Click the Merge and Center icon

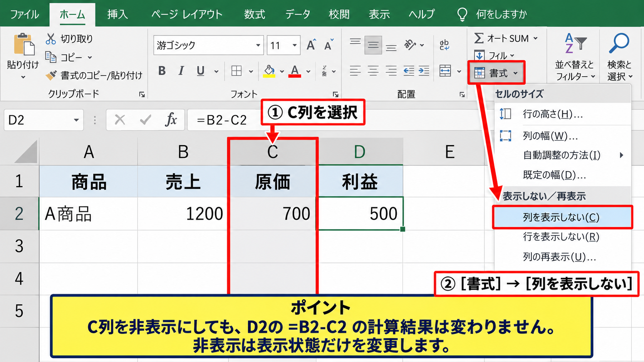pos(445,71)
